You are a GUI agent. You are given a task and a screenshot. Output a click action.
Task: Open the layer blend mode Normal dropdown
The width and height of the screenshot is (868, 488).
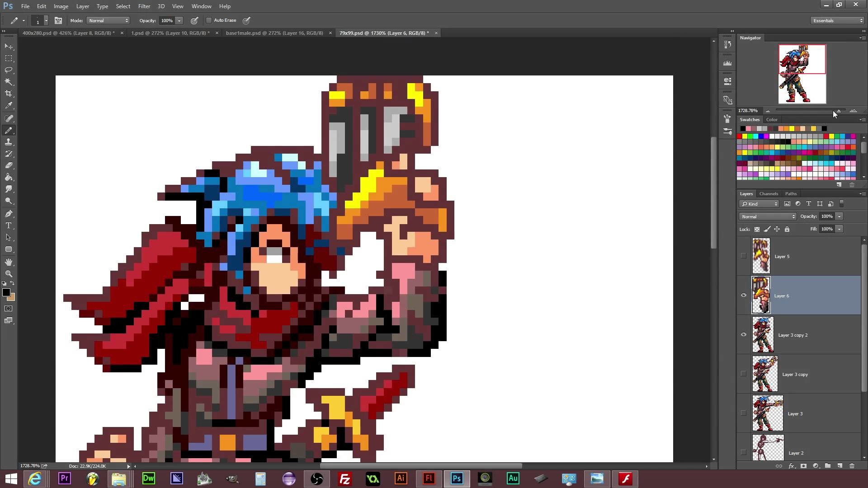tap(767, 216)
